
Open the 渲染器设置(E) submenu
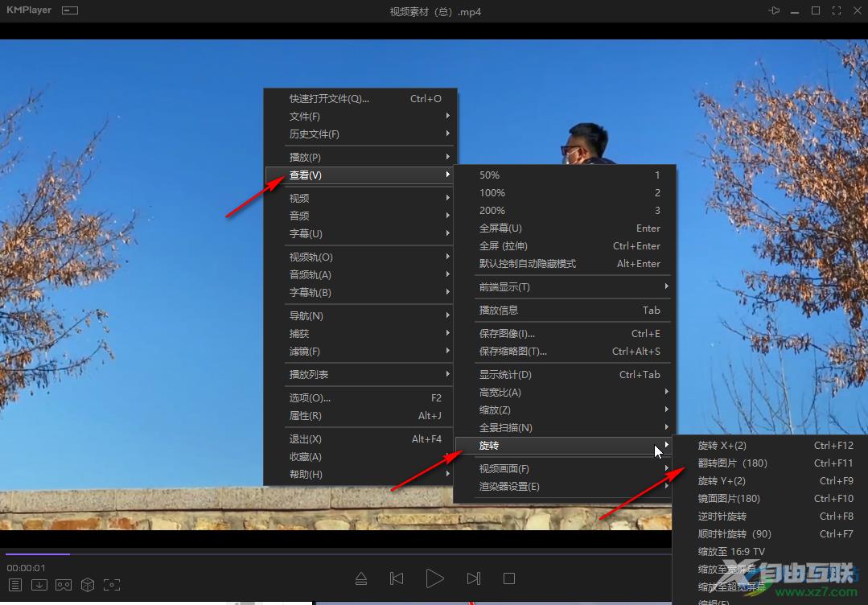(x=564, y=486)
